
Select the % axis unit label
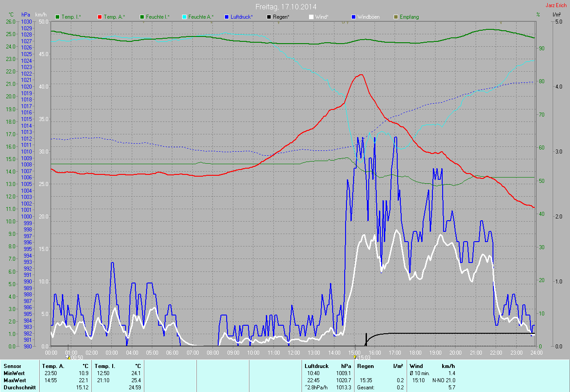(x=538, y=15)
